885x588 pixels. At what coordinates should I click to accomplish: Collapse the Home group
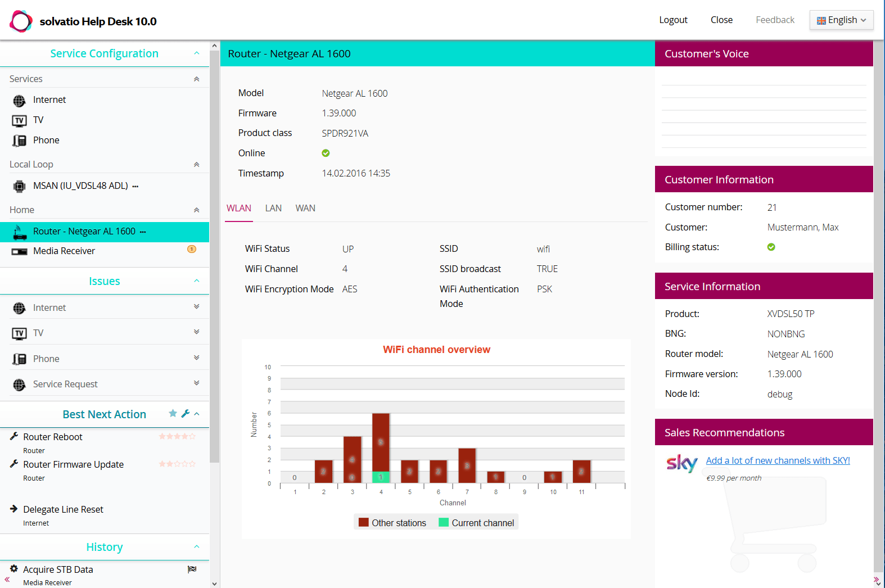click(x=197, y=210)
